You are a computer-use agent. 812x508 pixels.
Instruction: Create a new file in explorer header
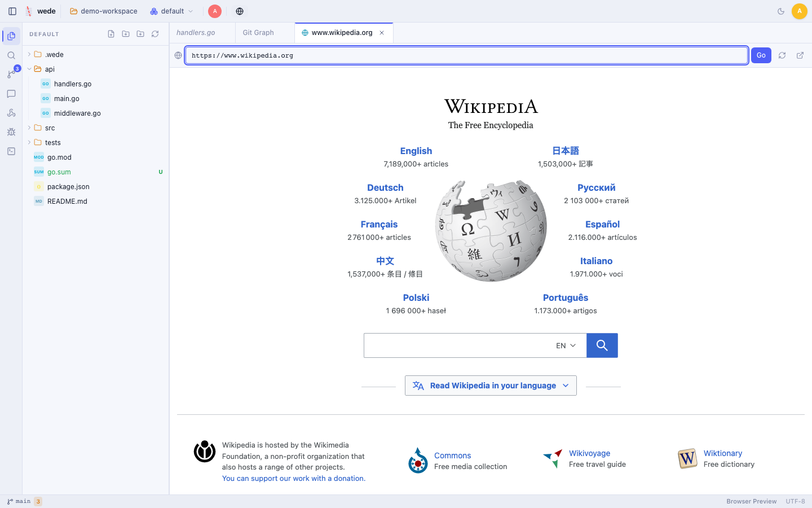tap(111, 34)
